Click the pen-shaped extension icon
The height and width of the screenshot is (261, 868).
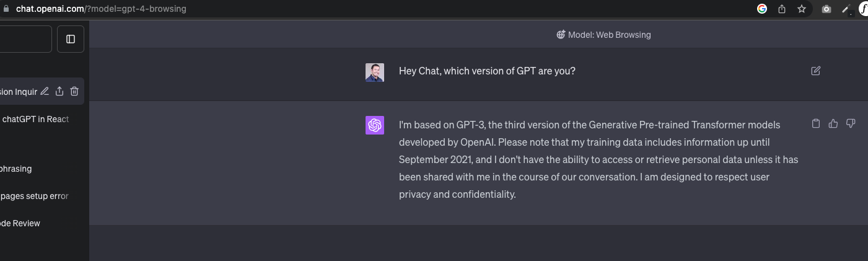[846, 9]
